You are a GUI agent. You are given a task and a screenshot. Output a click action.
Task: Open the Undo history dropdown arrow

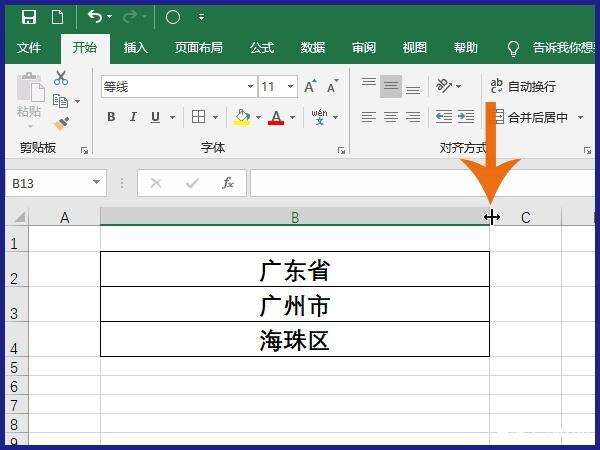click(109, 17)
